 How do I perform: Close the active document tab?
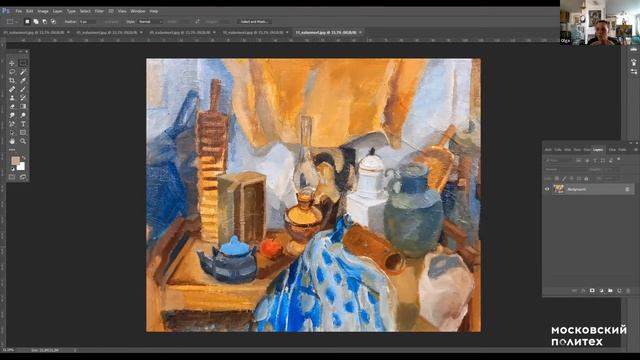coord(361,32)
